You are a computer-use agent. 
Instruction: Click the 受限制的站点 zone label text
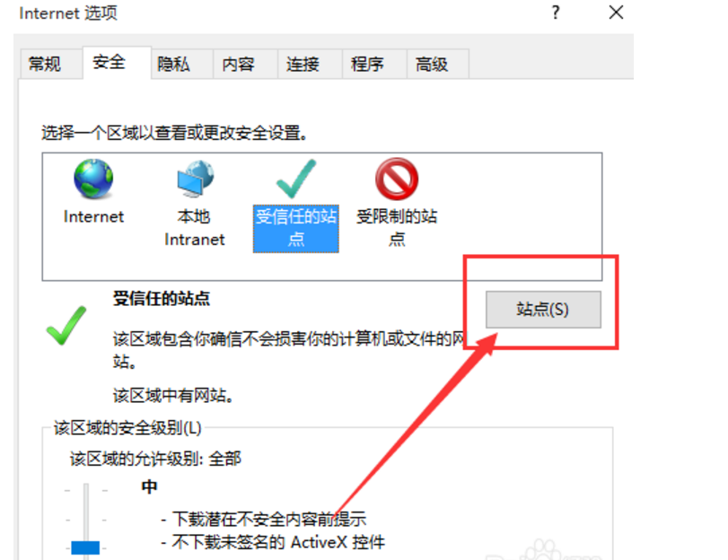pyautogui.click(x=397, y=228)
